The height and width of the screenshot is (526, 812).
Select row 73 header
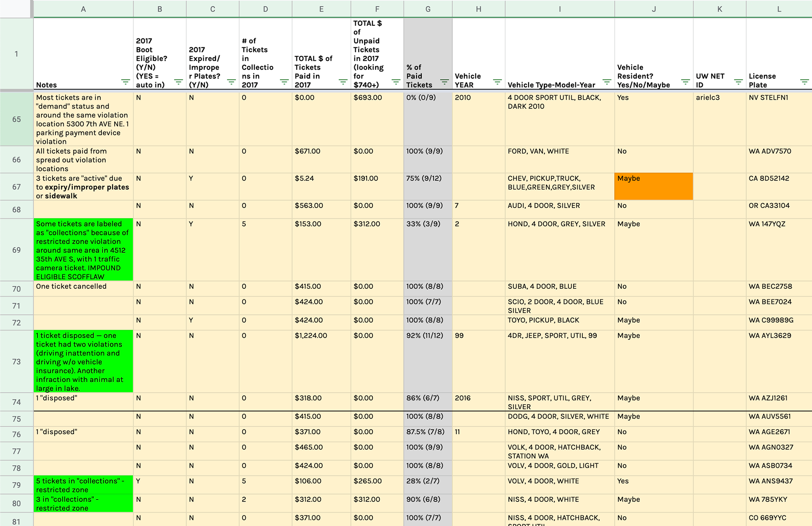(x=16, y=362)
